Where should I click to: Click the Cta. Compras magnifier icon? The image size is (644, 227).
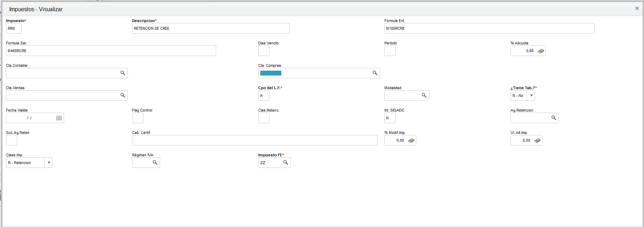click(375, 73)
